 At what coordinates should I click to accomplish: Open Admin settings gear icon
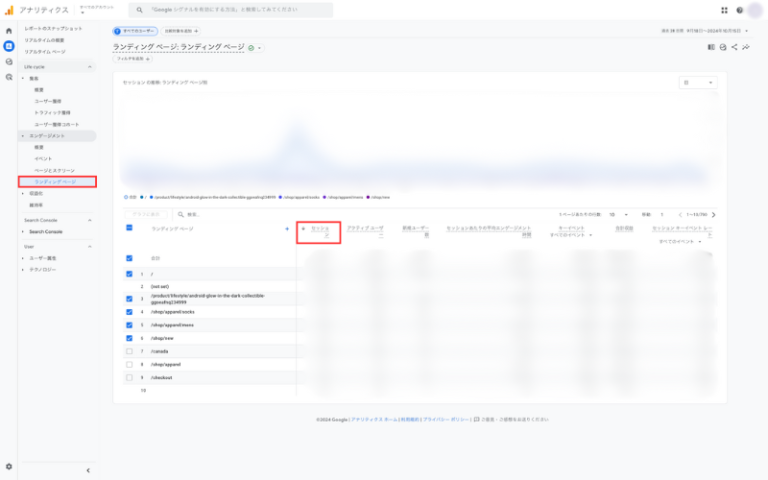click(x=9, y=466)
